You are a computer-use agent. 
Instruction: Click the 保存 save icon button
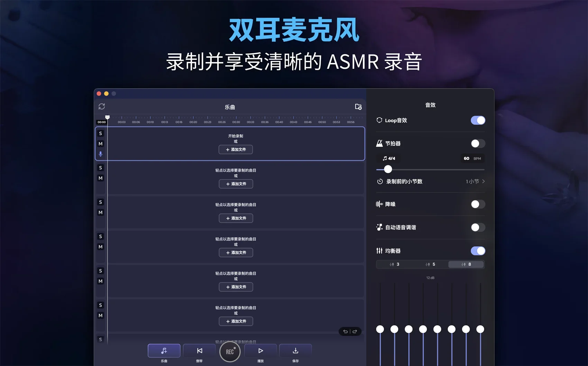pyautogui.click(x=295, y=351)
